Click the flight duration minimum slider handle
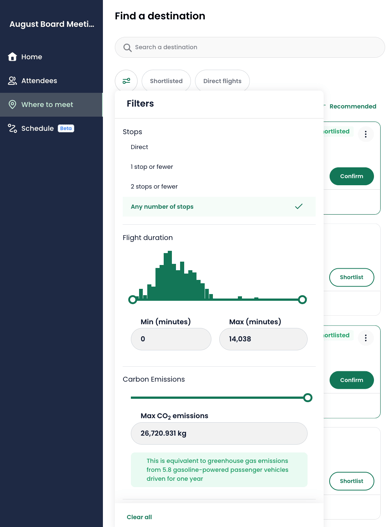This screenshot has width=390, height=527. pos(133,299)
